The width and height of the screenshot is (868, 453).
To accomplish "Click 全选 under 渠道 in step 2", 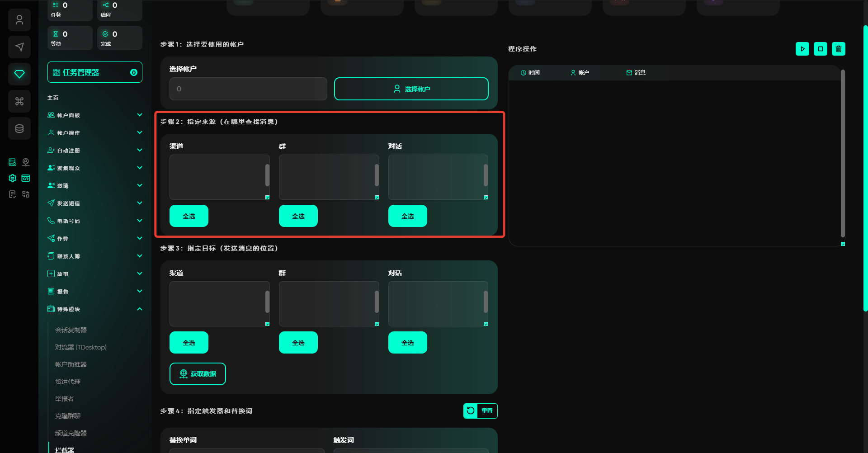I will [x=189, y=216].
